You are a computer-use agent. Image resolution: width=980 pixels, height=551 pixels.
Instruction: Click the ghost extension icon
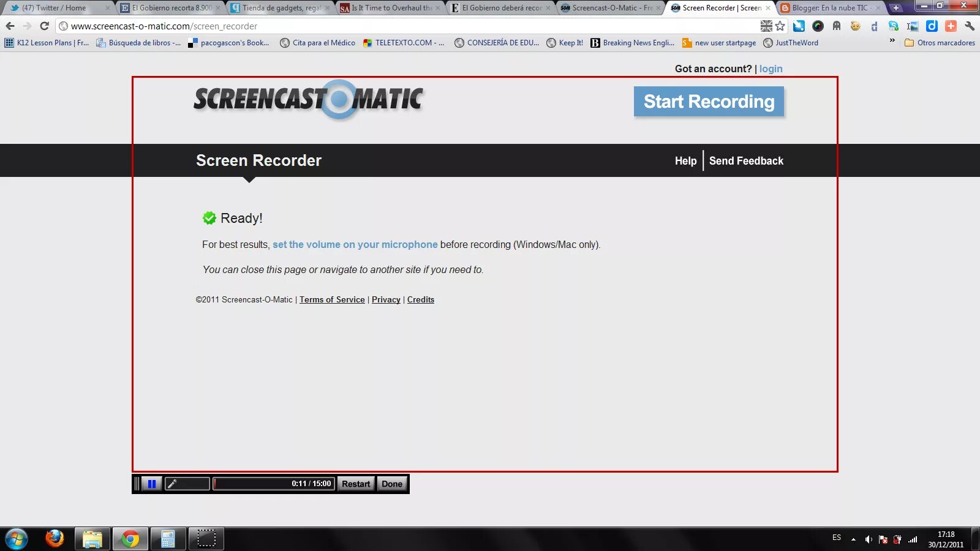coord(837,26)
